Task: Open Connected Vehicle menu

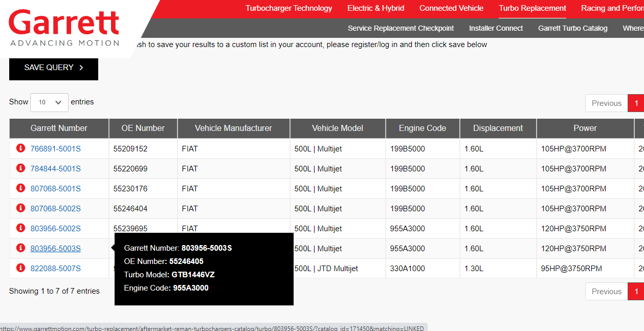Action: click(x=451, y=8)
